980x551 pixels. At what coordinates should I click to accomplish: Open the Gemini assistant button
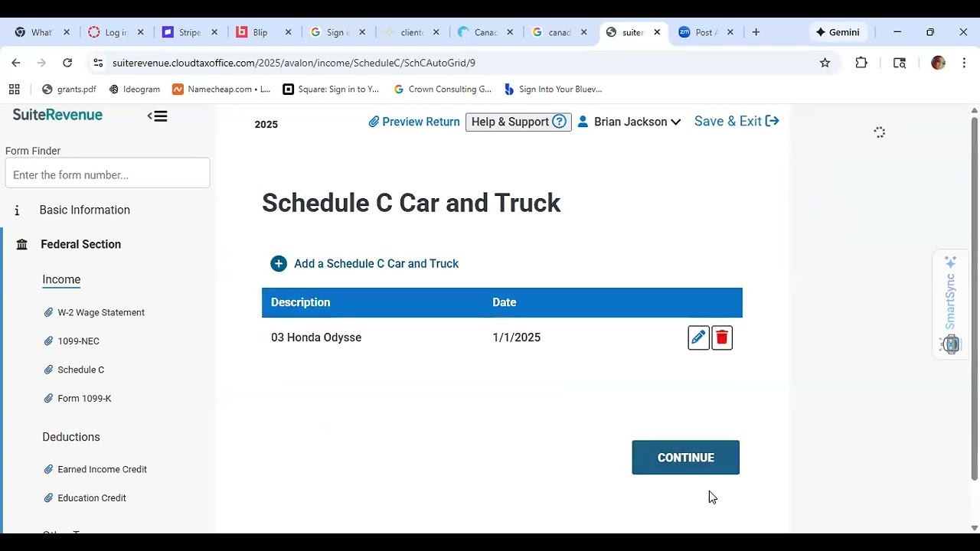pos(838,32)
